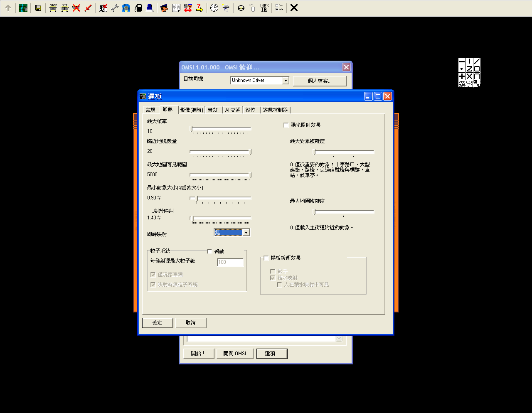
Task: Confirm with the 確定 button
Action: point(158,323)
